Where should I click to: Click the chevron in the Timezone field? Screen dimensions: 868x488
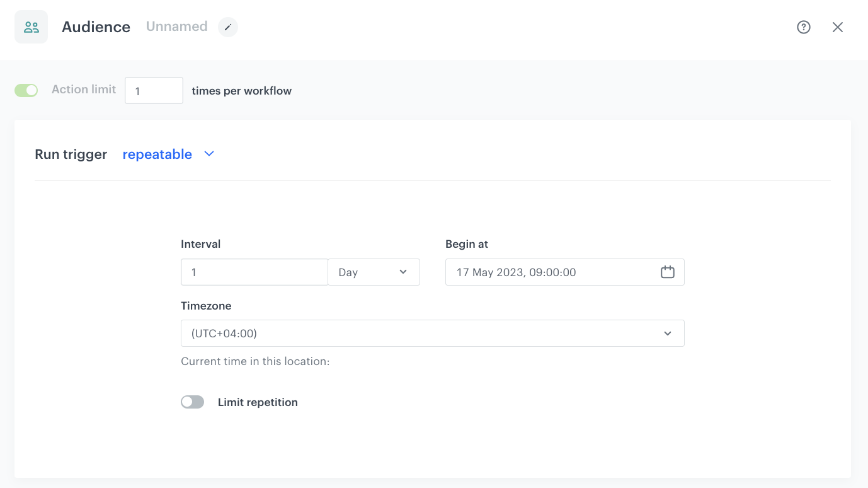tap(667, 334)
